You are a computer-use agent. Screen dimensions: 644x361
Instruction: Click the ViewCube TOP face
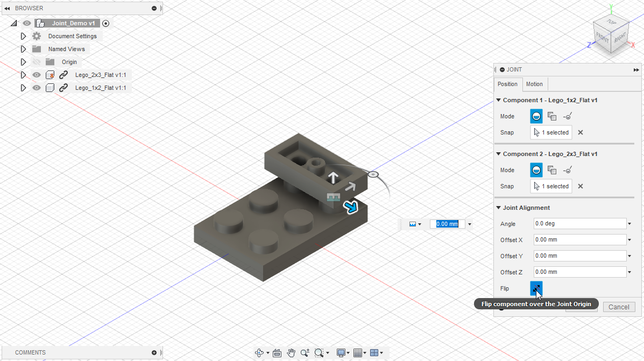tap(612, 22)
